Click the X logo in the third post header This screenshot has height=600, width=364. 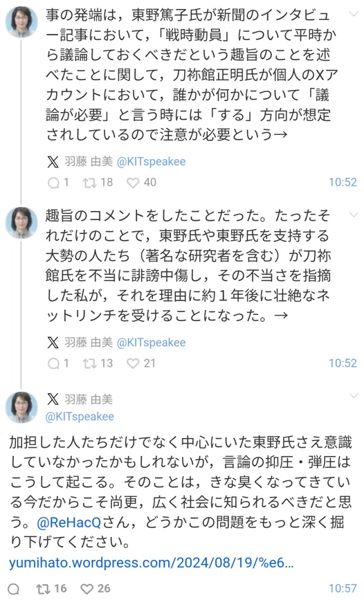coord(53,399)
